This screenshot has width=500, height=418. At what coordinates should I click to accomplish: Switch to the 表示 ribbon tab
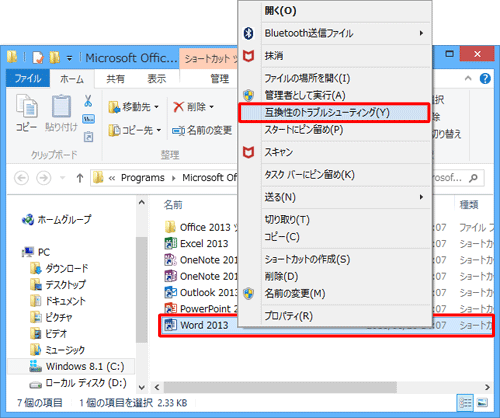tap(157, 79)
